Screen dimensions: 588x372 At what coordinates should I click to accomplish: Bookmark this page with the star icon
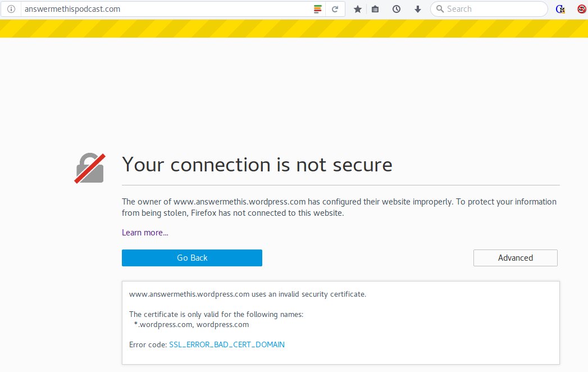click(x=358, y=9)
